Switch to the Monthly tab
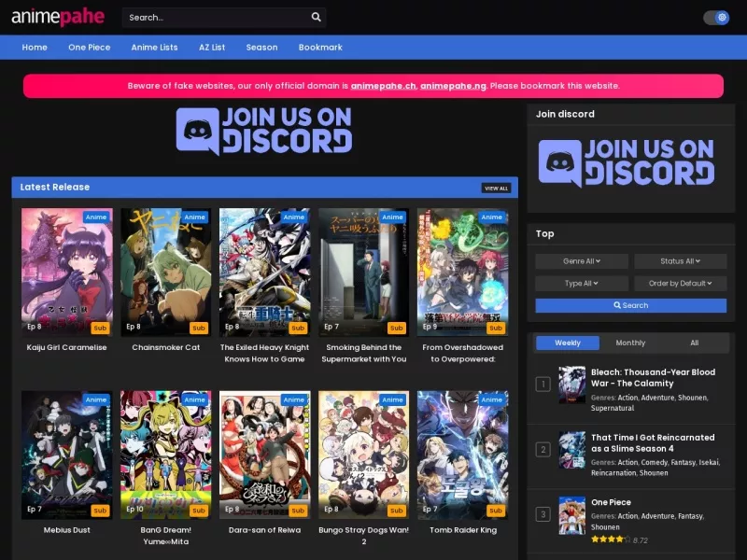The image size is (747, 560). point(630,343)
